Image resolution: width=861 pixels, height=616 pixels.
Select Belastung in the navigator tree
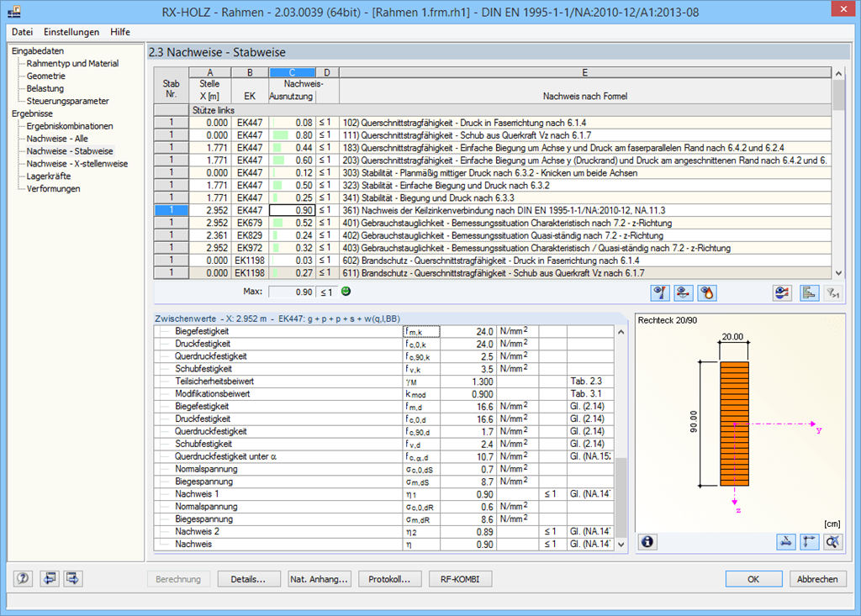click(45, 88)
